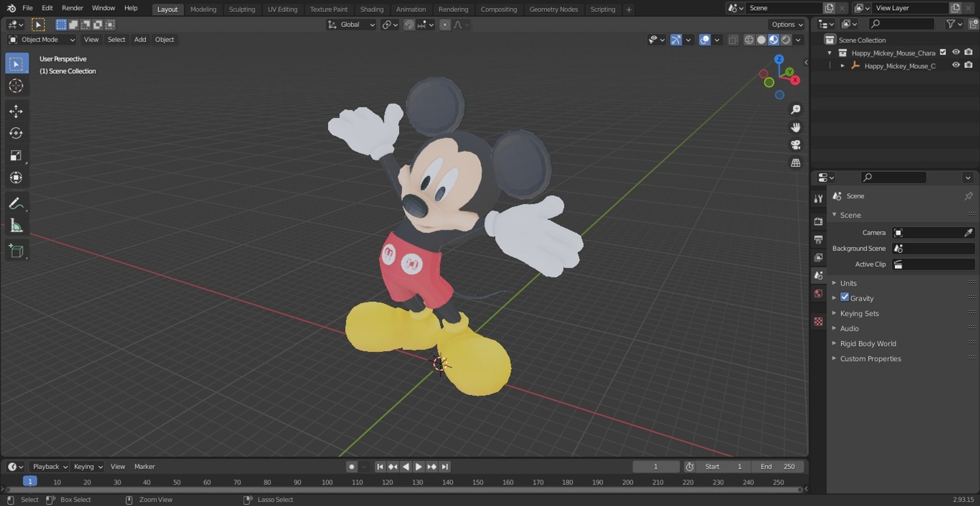Click the pan view hand icon
The height and width of the screenshot is (506, 980).
(x=795, y=127)
